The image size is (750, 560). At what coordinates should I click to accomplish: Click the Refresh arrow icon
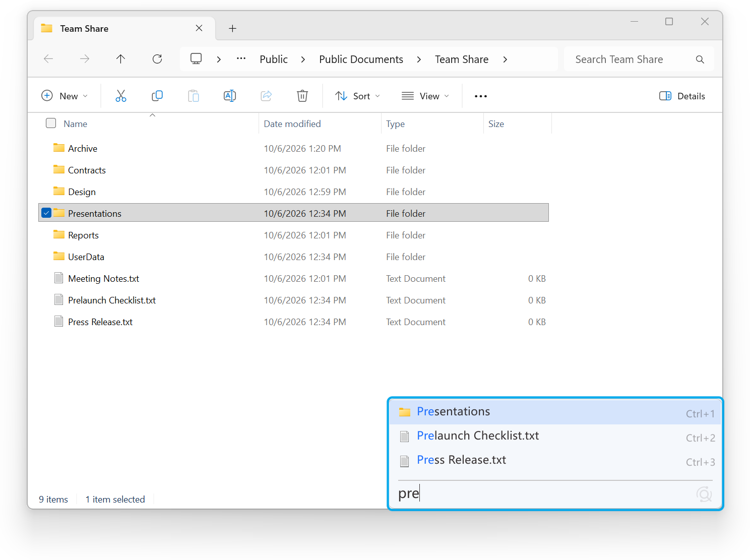pos(157,59)
